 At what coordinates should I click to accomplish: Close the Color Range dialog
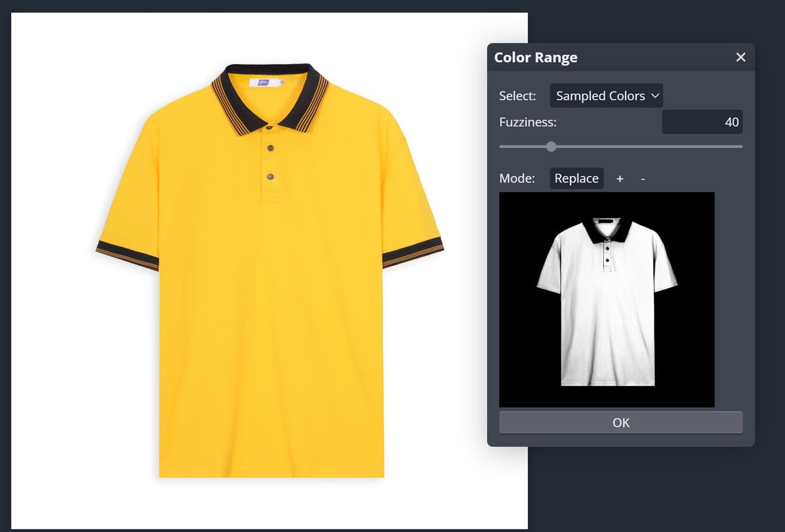pos(741,58)
